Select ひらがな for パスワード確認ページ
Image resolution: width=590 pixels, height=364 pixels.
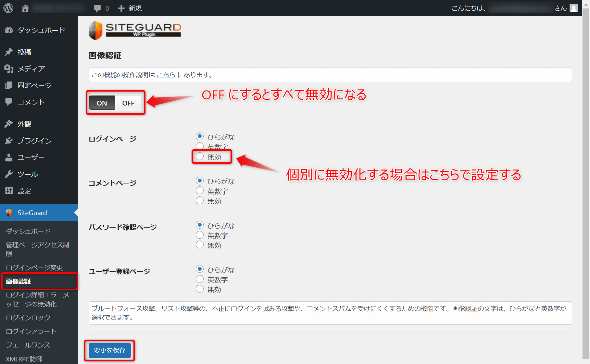click(x=200, y=225)
